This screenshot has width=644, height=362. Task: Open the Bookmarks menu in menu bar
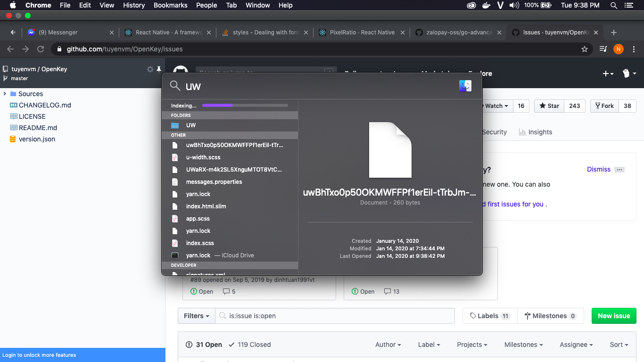point(171,5)
